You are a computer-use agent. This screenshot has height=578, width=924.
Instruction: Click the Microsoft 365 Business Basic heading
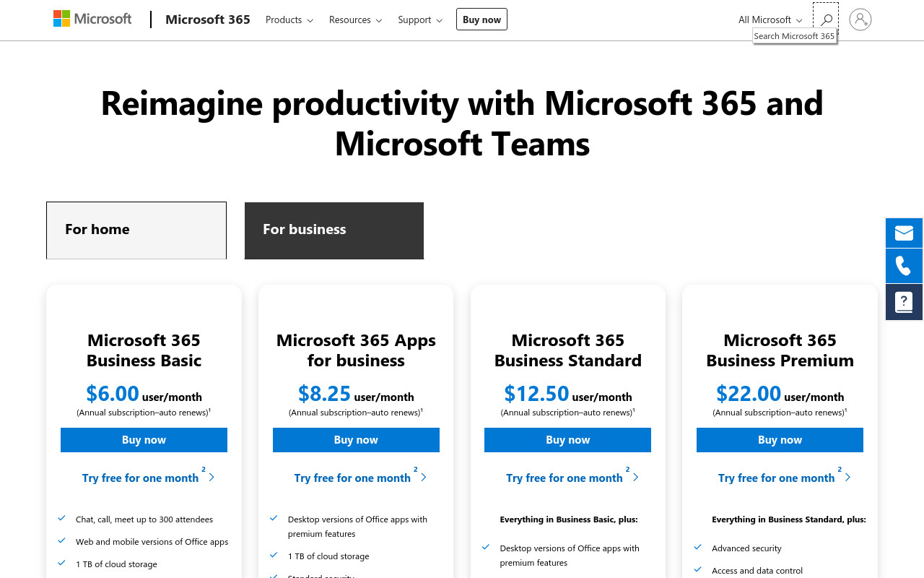pos(144,350)
